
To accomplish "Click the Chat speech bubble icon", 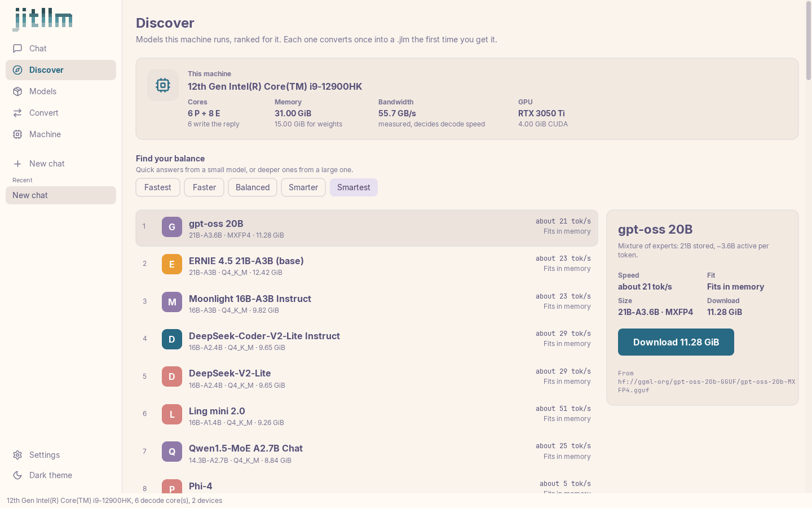I will tap(17, 49).
